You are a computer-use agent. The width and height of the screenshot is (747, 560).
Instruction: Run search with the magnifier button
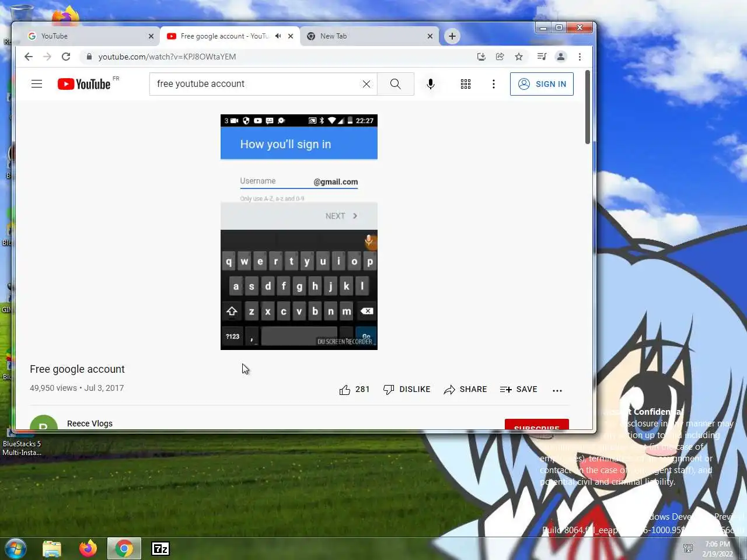click(x=396, y=84)
